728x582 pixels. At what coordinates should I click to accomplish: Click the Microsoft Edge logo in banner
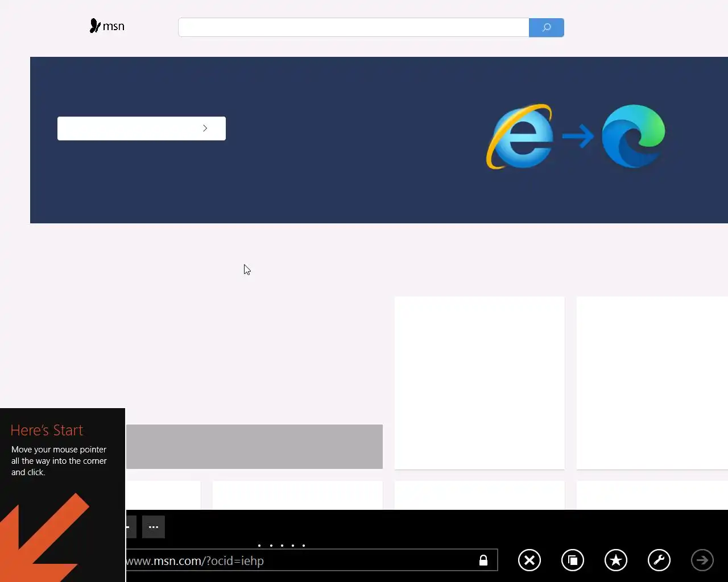coord(634,136)
